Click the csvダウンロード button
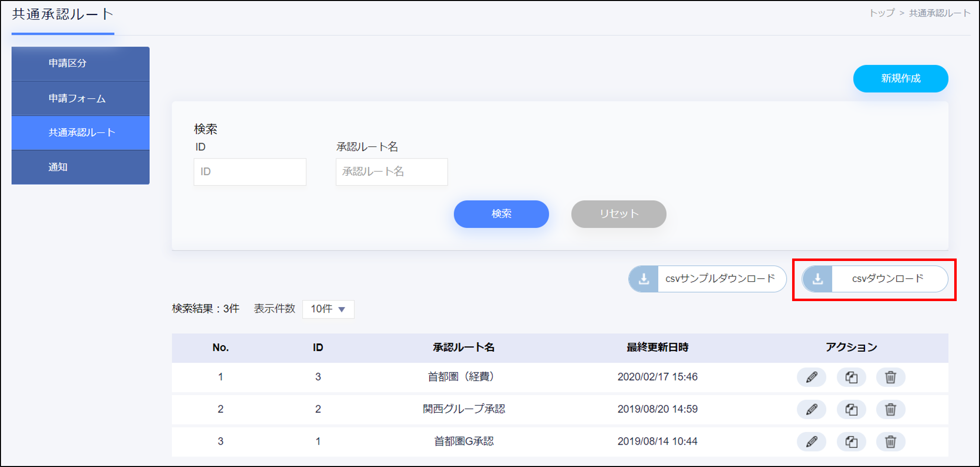The height and width of the screenshot is (467, 980). click(875, 279)
